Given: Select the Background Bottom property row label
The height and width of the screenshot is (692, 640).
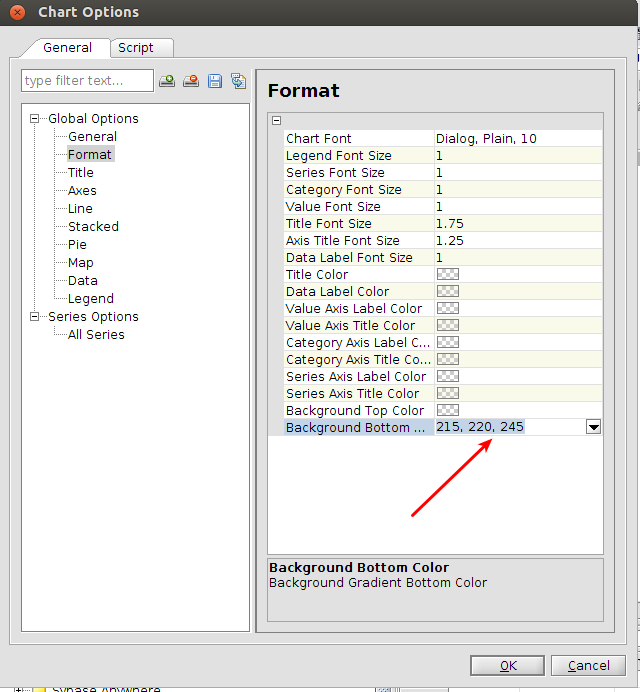Looking at the screenshot, I should [355, 427].
